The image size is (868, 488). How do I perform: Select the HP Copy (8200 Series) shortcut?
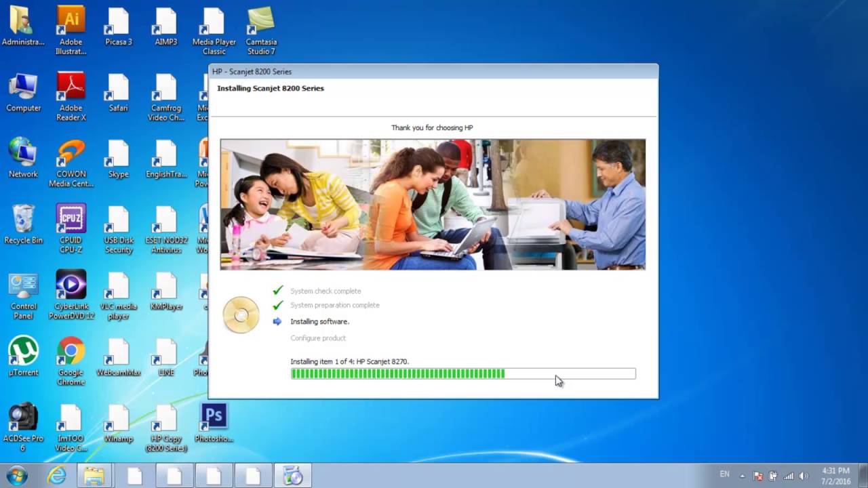[x=166, y=427]
